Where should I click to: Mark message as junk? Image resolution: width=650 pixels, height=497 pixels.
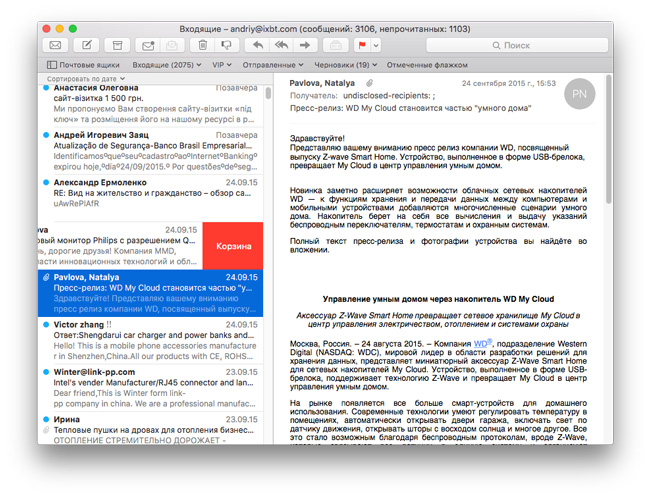point(227,45)
